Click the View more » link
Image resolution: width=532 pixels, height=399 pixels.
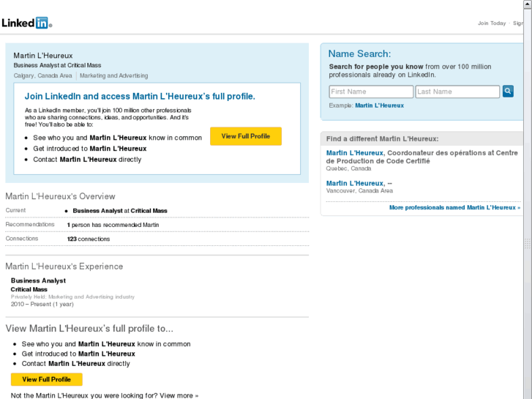coord(179,395)
